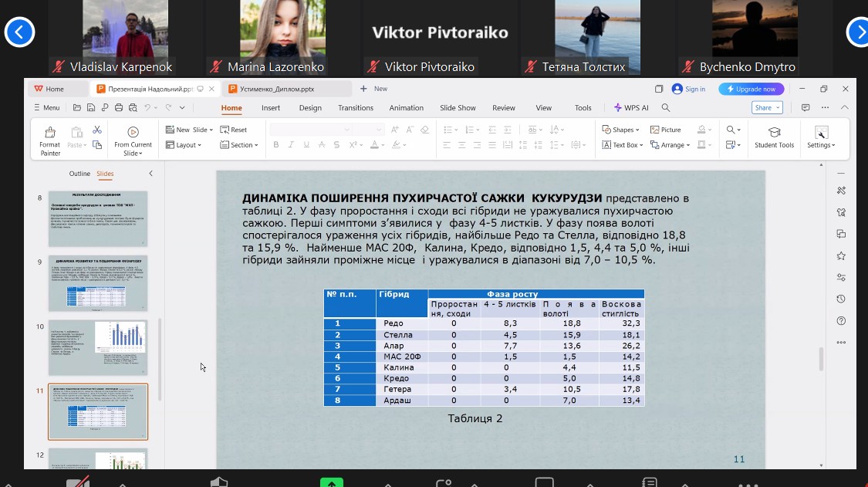Click the help question mark in right sidebar
The width and height of the screenshot is (868, 487).
(x=842, y=321)
